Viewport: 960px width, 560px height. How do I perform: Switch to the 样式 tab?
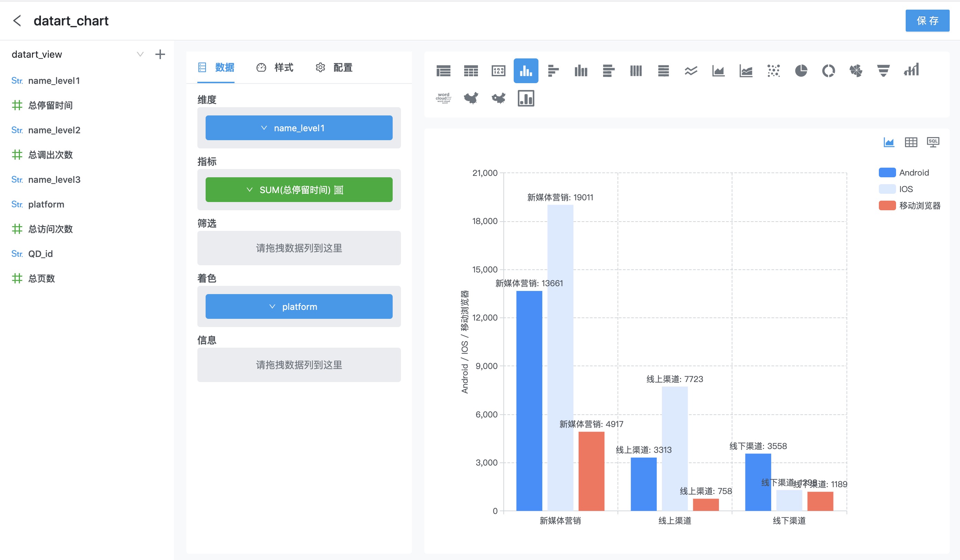click(275, 68)
